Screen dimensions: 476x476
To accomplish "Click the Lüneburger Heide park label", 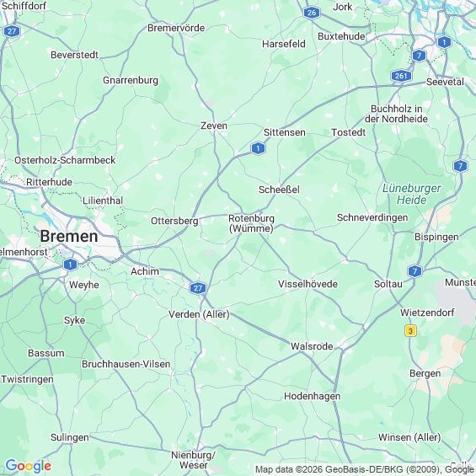I will pos(412,194).
